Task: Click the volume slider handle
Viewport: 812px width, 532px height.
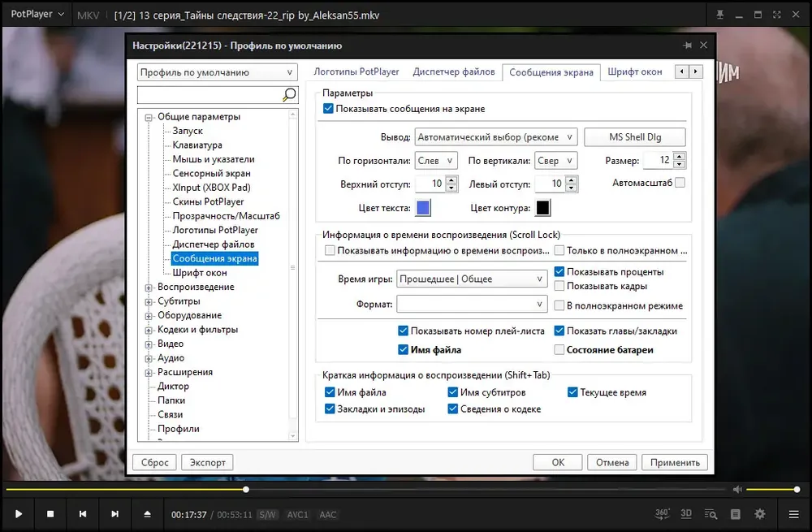Action: (x=797, y=490)
